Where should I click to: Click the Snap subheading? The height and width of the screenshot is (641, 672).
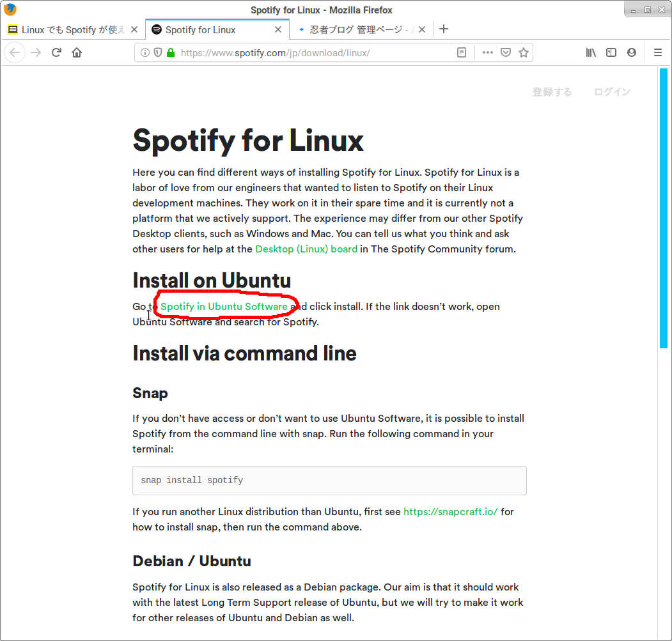tap(150, 393)
